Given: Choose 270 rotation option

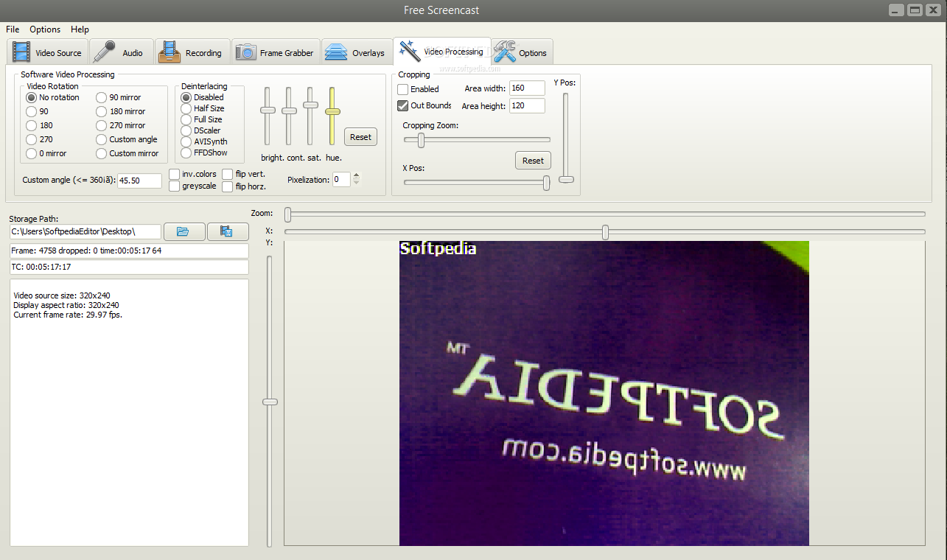Looking at the screenshot, I should coord(31,139).
